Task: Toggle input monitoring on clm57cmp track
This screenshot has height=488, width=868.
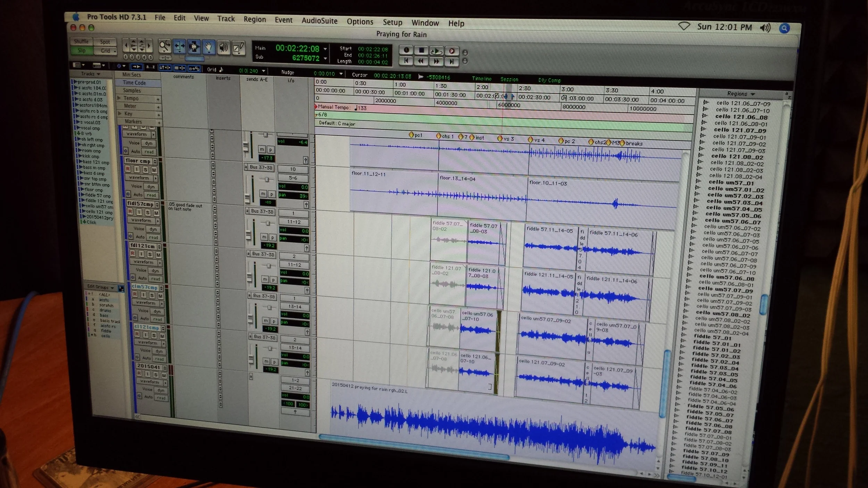Action: click(143, 295)
